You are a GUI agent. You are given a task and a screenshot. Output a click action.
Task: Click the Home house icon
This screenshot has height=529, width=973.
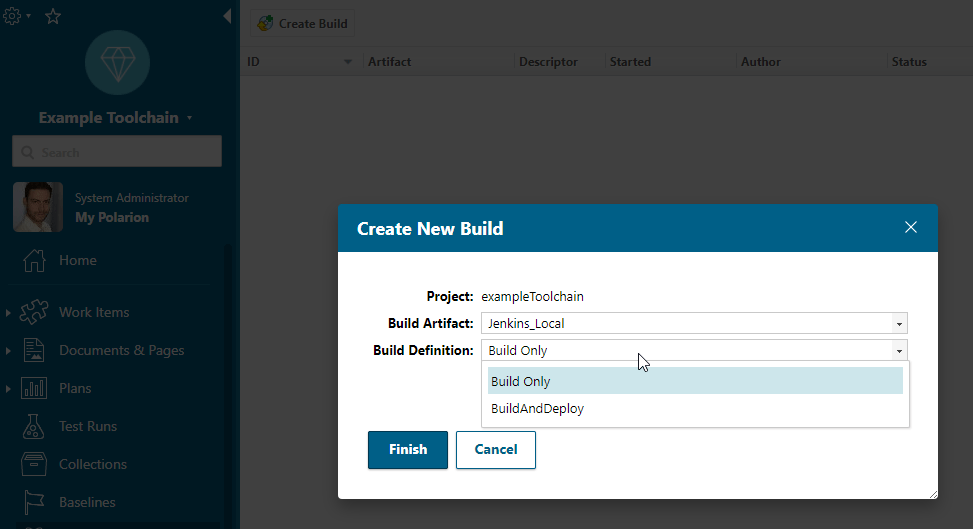pos(34,260)
